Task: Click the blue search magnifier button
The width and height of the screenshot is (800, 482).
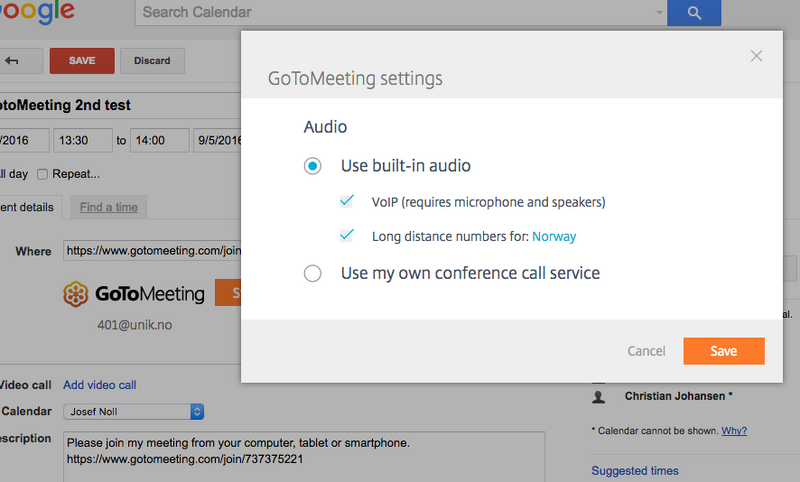Action: click(x=694, y=13)
